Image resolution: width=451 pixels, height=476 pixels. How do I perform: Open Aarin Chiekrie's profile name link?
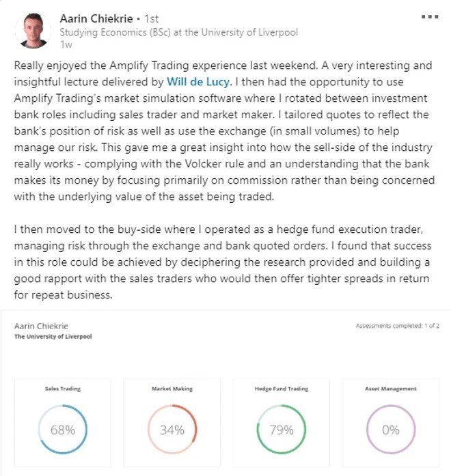96,18
